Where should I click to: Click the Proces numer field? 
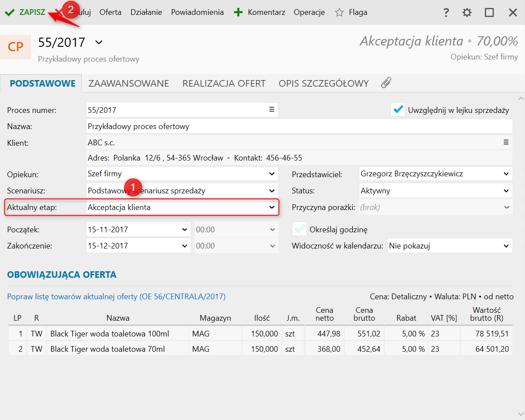[x=182, y=110]
